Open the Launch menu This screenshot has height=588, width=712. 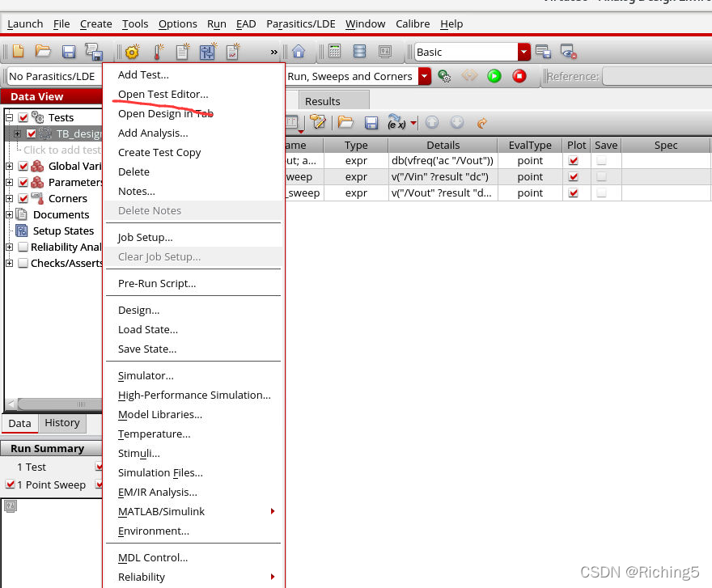25,23
